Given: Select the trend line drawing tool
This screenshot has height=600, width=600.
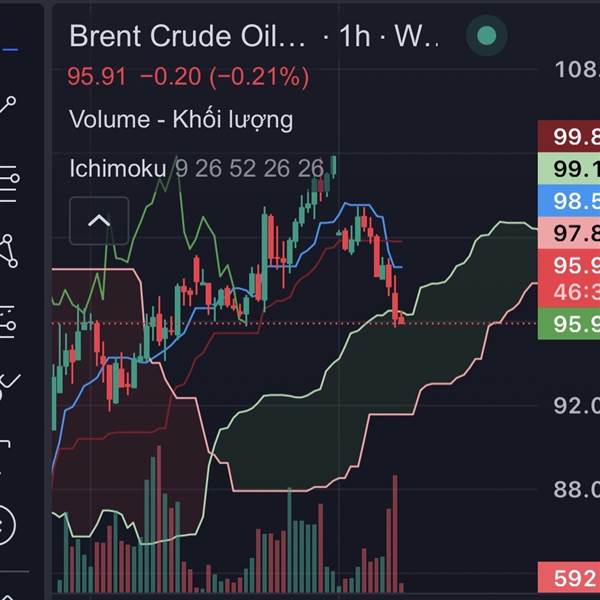Looking at the screenshot, I should 9,105.
